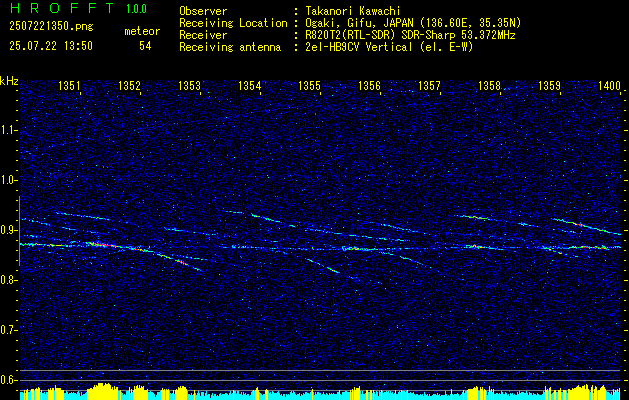629x400 pixels.
Task: Click time marker 1355
Action: tap(309, 85)
